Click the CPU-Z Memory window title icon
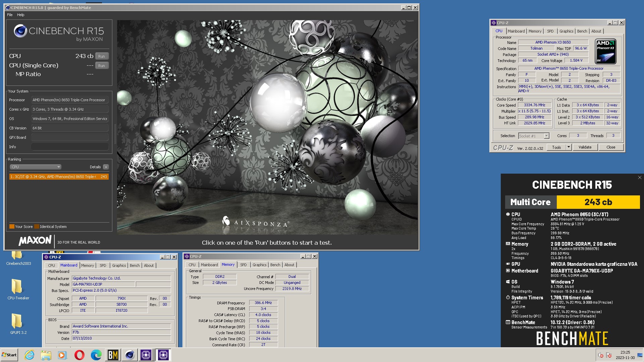 [187, 256]
